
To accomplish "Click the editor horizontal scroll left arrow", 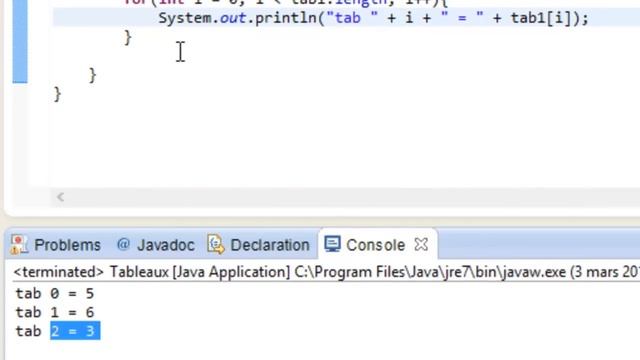I will point(60,197).
